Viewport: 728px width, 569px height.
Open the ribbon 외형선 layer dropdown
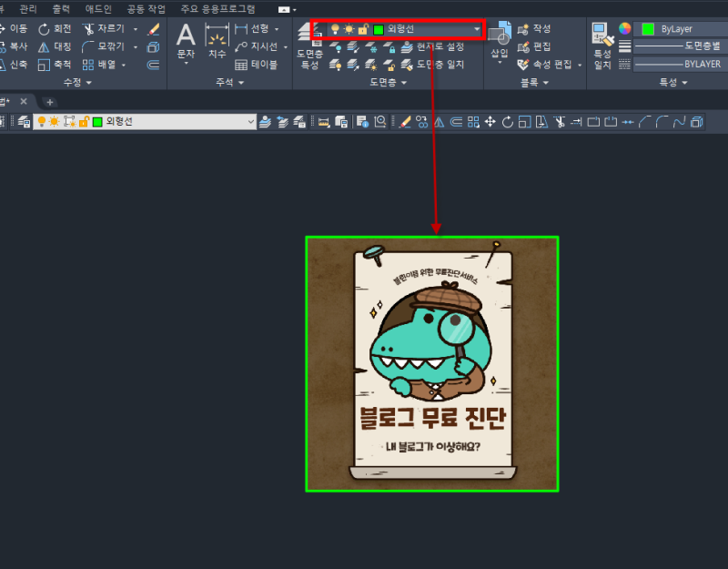point(476,29)
